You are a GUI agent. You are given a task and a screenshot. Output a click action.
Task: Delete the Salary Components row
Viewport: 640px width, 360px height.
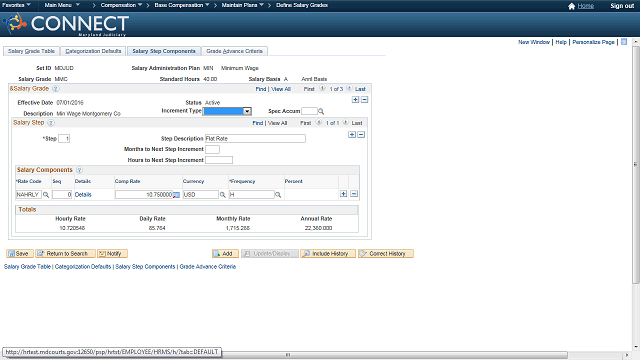point(354,194)
